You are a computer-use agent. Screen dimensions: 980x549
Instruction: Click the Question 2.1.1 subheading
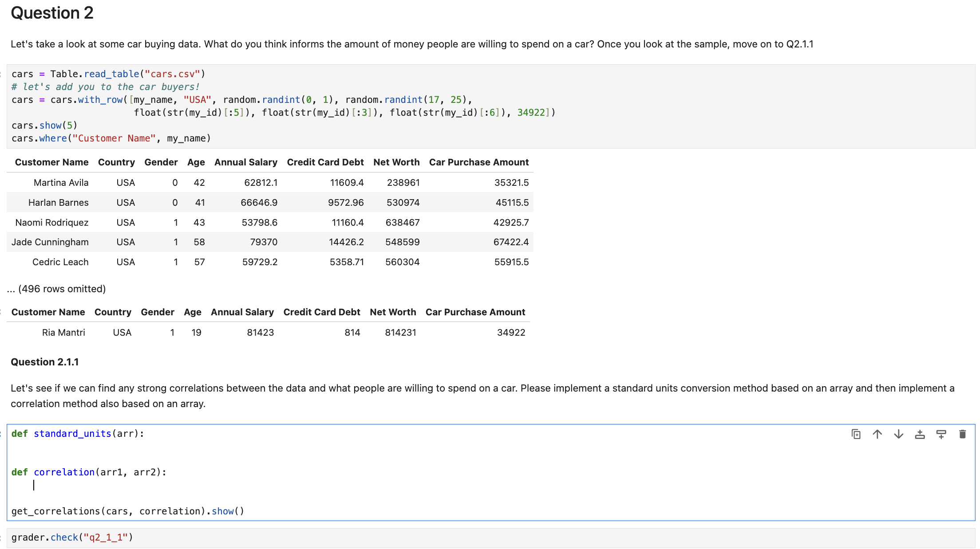[x=45, y=362]
